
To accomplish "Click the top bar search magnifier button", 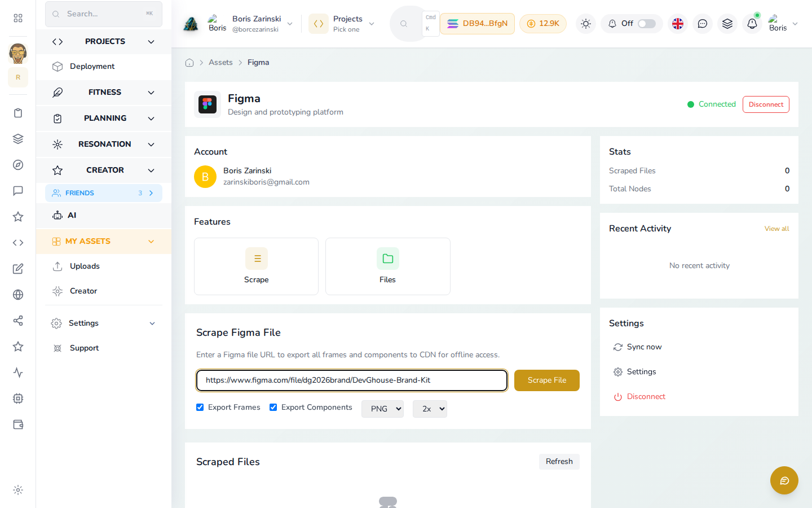I will click(404, 24).
